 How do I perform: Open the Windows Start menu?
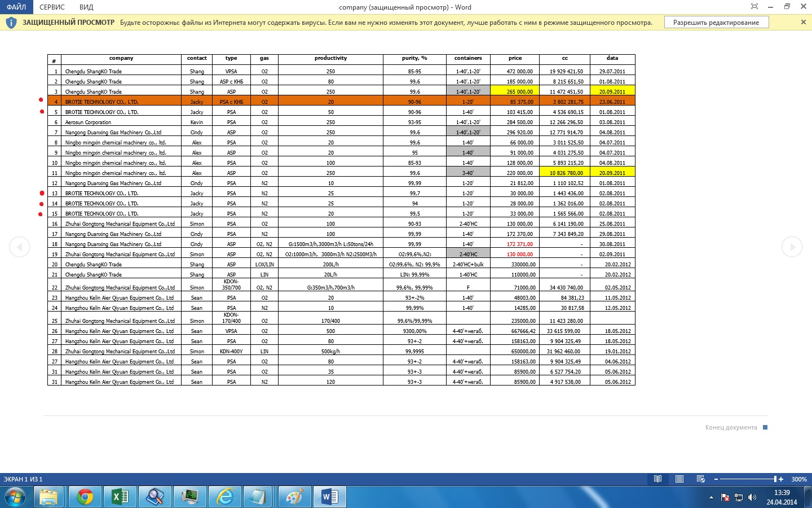point(15,497)
